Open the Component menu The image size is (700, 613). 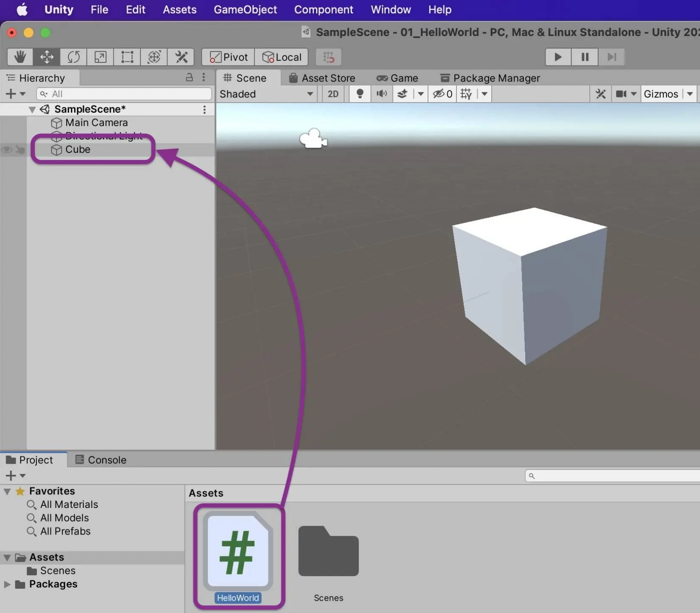point(324,10)
